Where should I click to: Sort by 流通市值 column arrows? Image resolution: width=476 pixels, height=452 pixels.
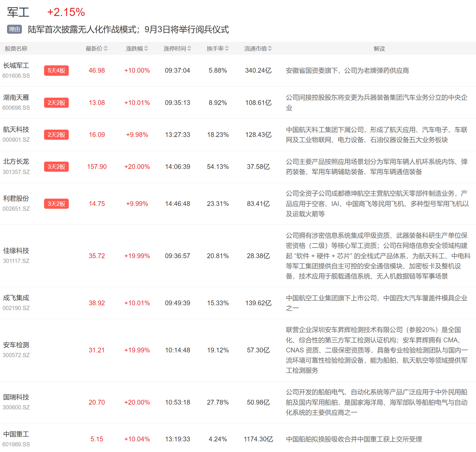[x=270, y=49]
